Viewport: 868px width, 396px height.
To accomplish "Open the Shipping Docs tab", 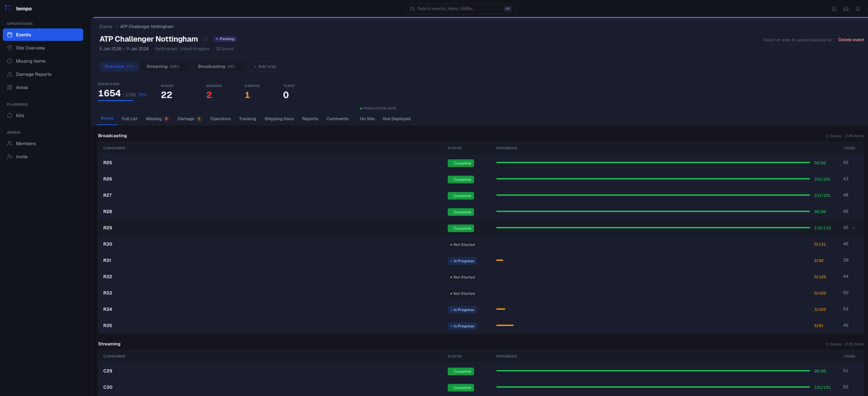I will click(x=279, y=119).
